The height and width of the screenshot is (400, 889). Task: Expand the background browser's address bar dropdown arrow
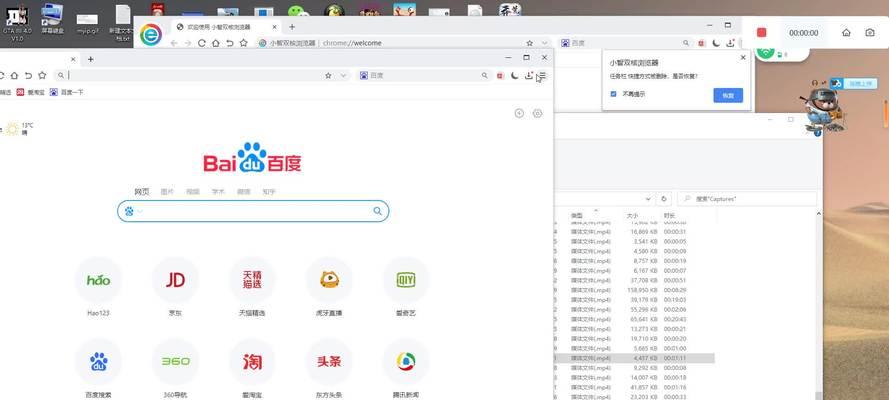pyautogui.click(x=544, y=43)
